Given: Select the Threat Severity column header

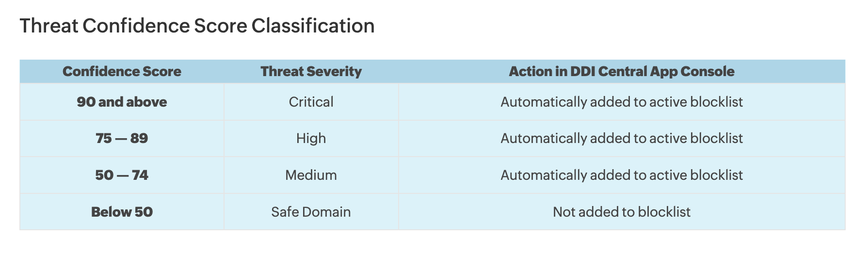Looking at the screenshot, I should pyautogui.click(x=311, y=71).
